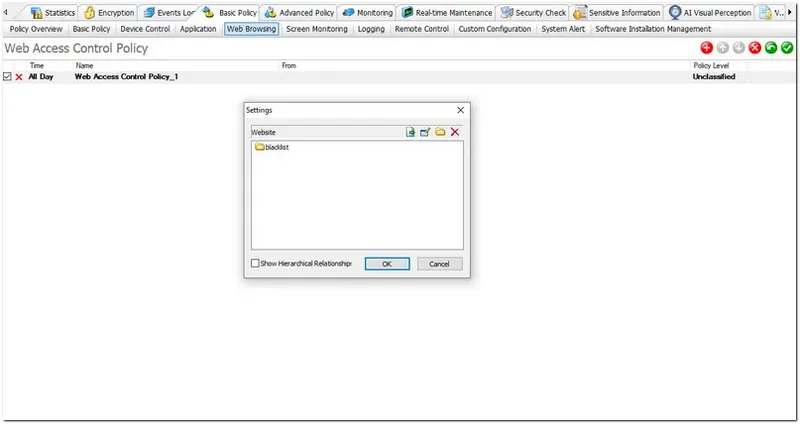Select the Web Browsing sub-tab
Image resolution: width=800 pixels, height=424 pixels.
tap(252, 29)
